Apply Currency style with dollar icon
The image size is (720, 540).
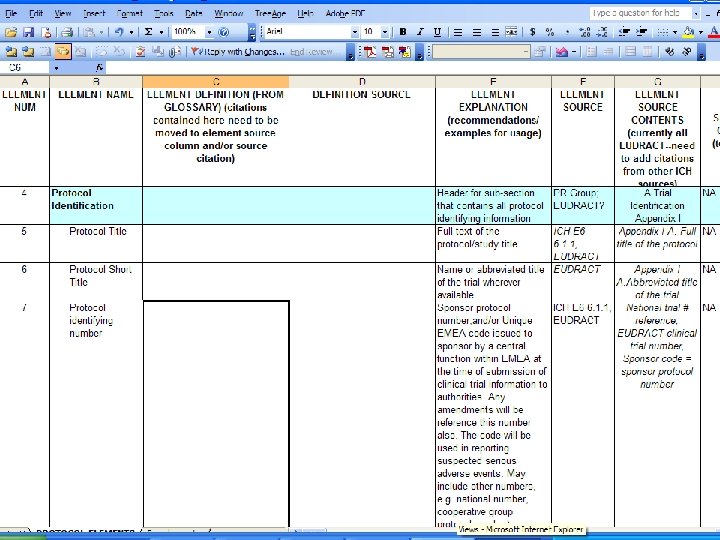tap(532, 32)
